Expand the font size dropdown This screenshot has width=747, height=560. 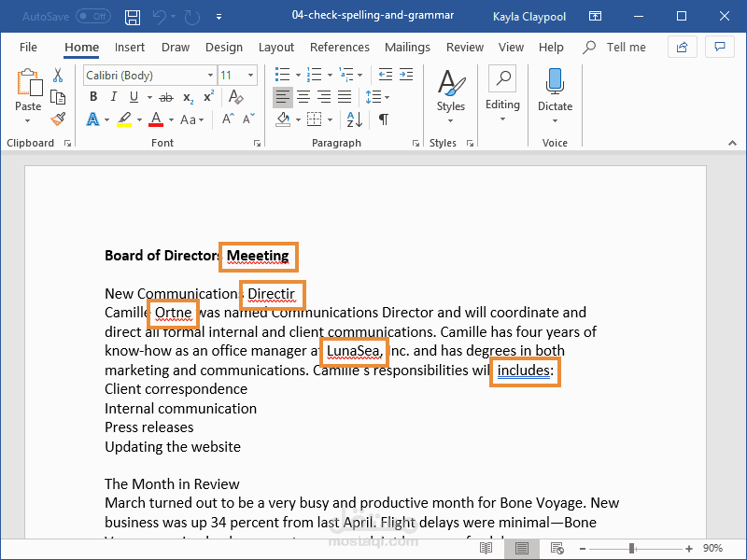point(250,76)
